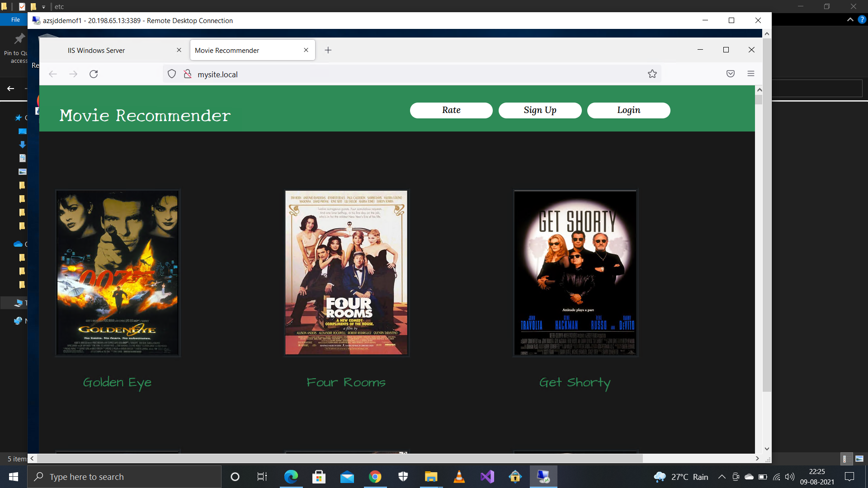This screenshot has width=868, height=488.
Task: Open Microsoft Store from taskbar
Action: [x=319, y=477]
